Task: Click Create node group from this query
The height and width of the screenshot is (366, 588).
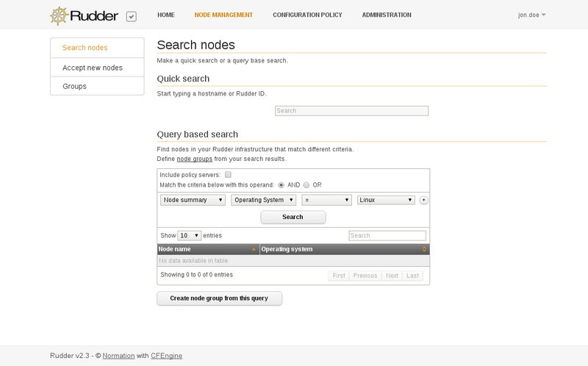Action: [x=219, y=298]
